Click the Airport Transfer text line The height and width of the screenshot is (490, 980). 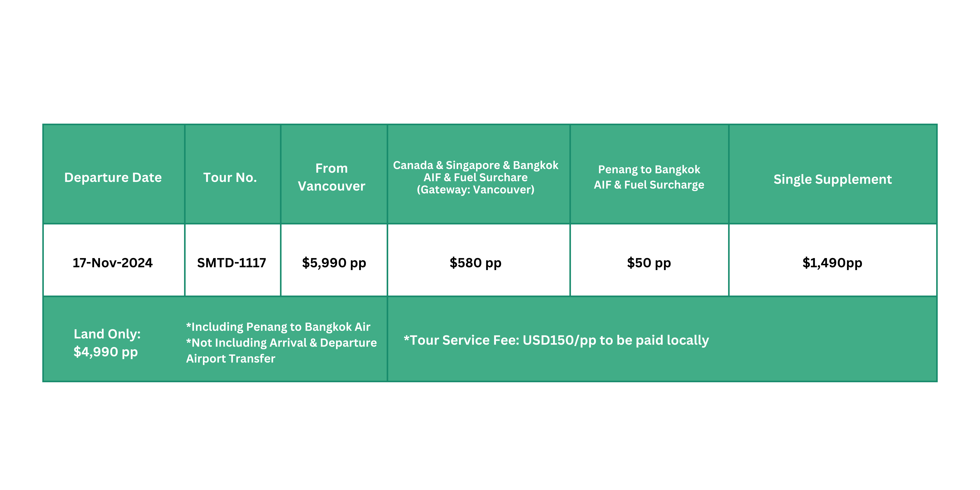click(x=231, y=359)
